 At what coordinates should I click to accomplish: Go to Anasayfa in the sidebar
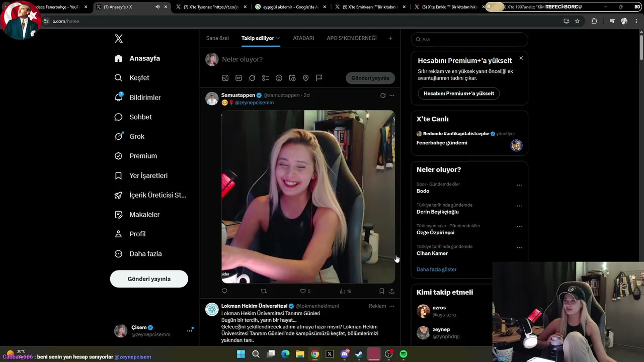(x=137, y=58)
